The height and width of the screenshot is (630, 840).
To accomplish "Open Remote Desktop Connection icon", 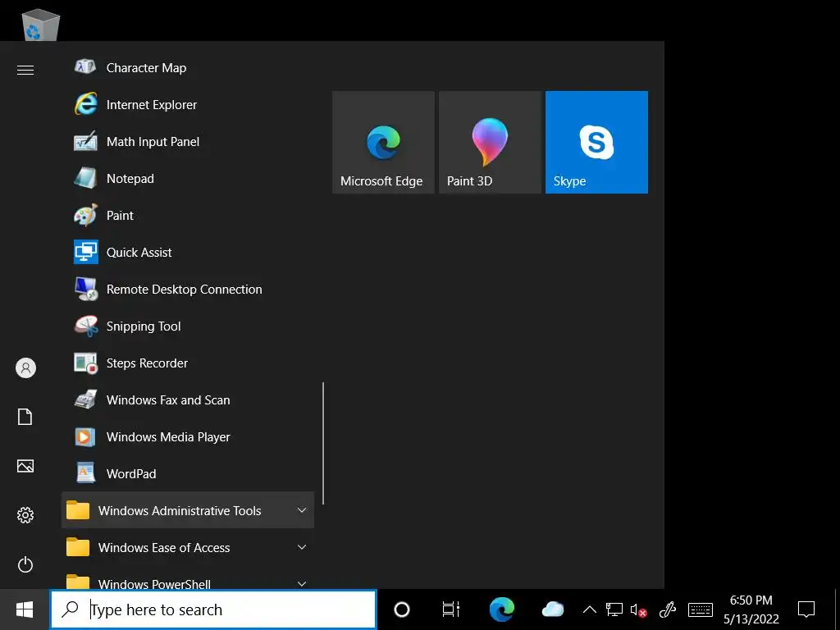I will point(85,290).
